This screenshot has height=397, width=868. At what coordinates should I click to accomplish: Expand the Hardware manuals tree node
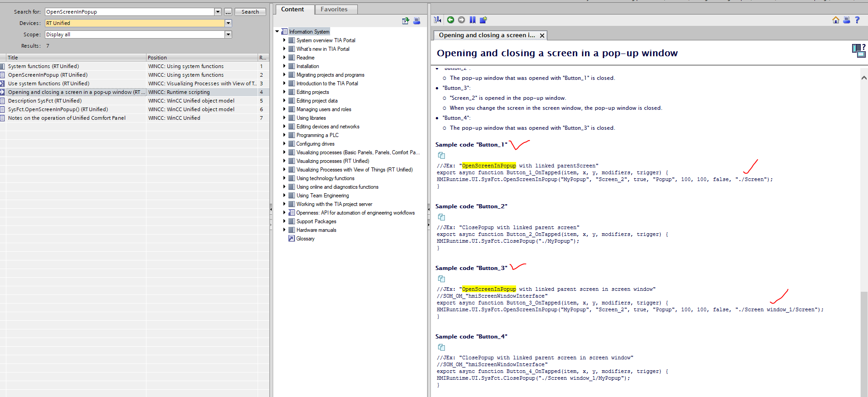284,230
